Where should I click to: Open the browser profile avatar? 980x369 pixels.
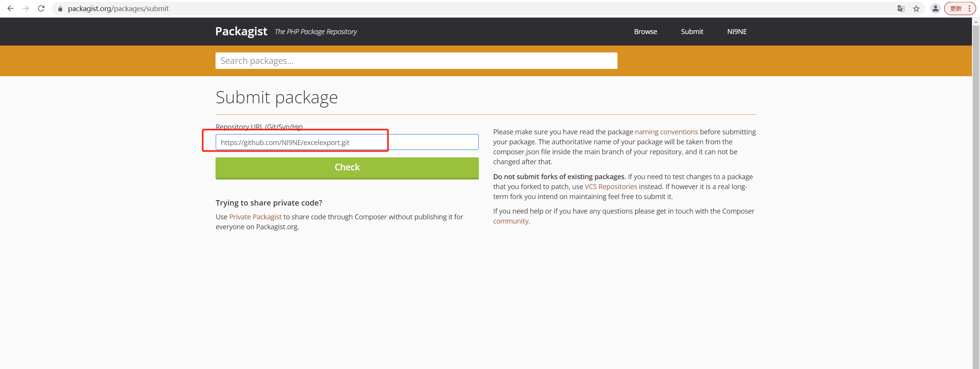click(936, 9)
